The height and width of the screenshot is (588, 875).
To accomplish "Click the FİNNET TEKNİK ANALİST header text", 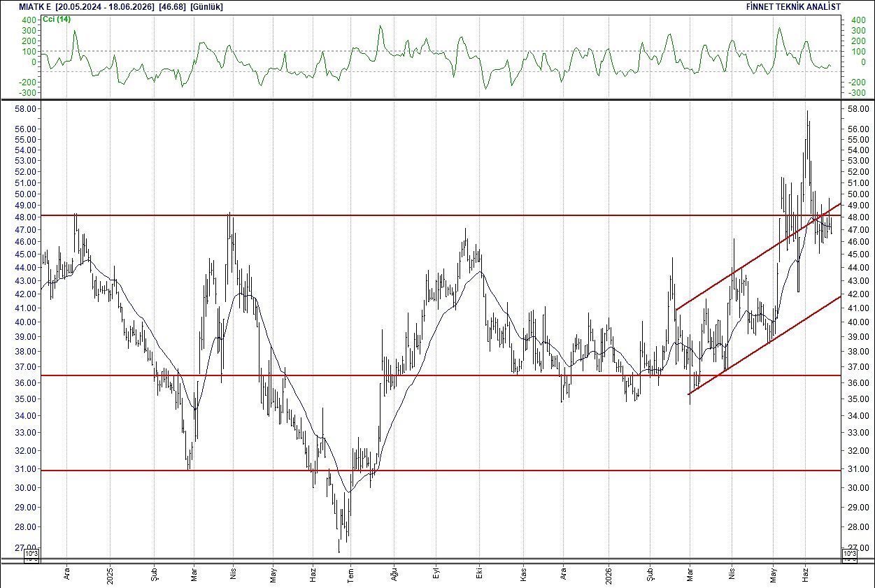I will tap(794, 6).
